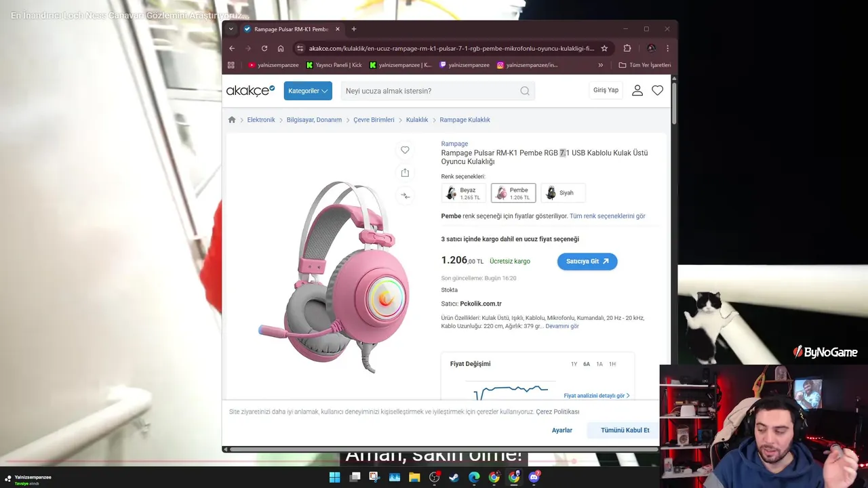Viewport: 868px width, 488px height.
Task: Click seller name Pckolik.com.tr
Action: pos(481,304)
